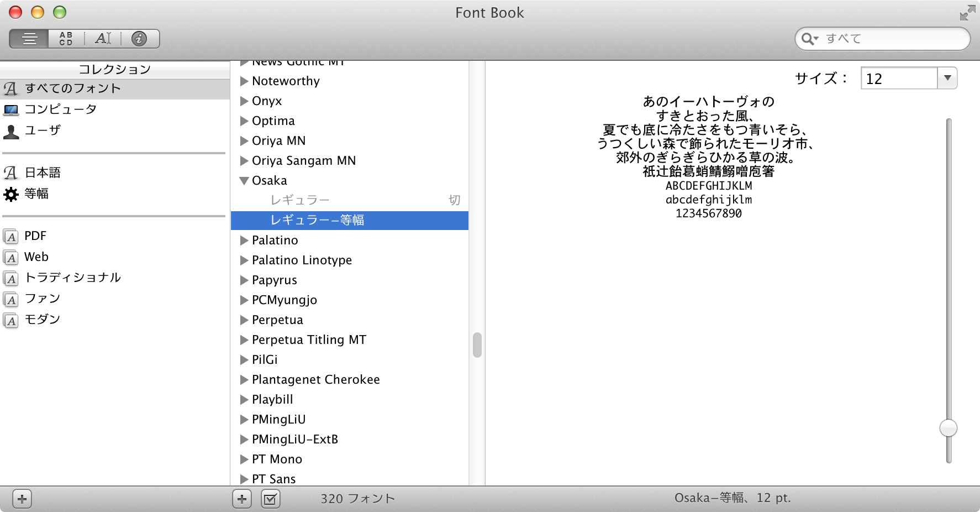
Task: Click the 320 フォント count text
Action: 358,499
